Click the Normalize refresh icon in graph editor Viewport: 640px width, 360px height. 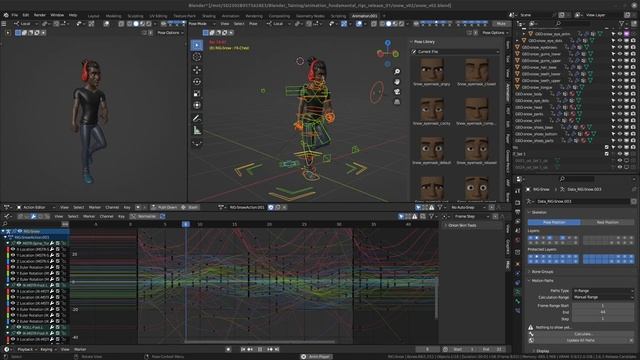pos(162,216)
